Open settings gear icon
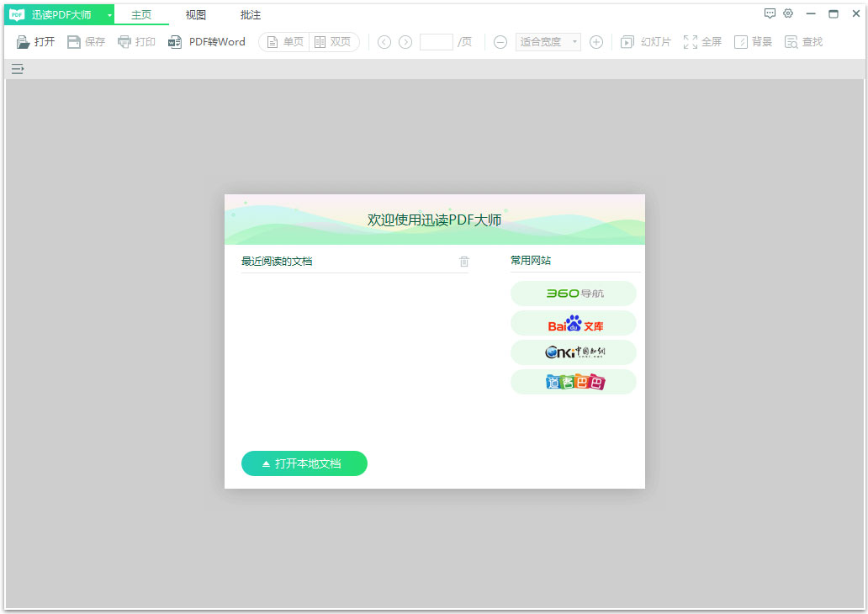Image resolution: width=868 pixels, height=614 pixels. click(788, 13)
